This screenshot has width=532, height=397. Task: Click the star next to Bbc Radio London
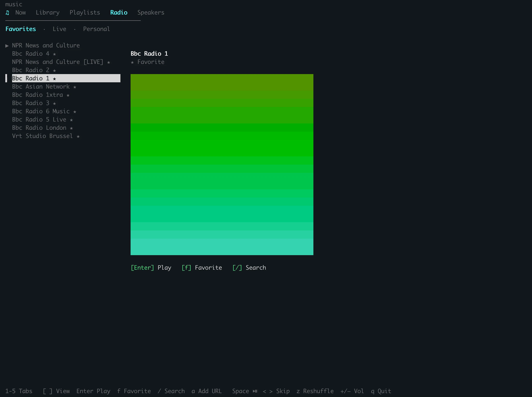71,128
